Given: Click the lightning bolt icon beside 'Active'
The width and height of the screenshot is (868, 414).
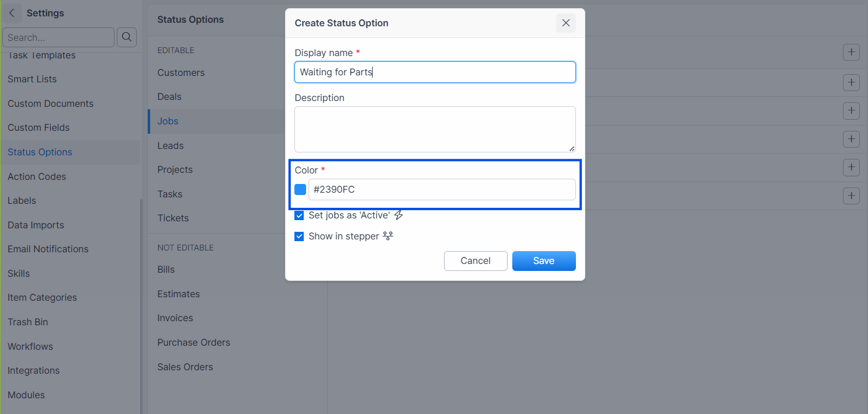Looking at the screenshot, I should (399, 215).
